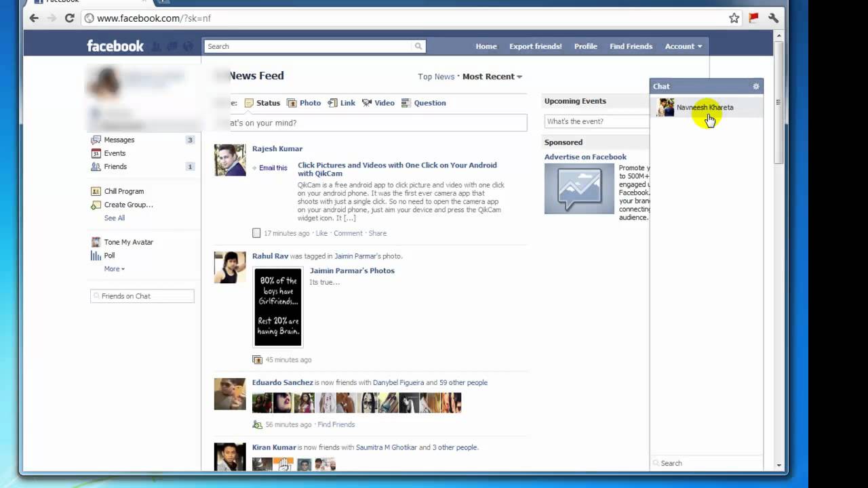Open chat settings gear icon

(756, 86)
